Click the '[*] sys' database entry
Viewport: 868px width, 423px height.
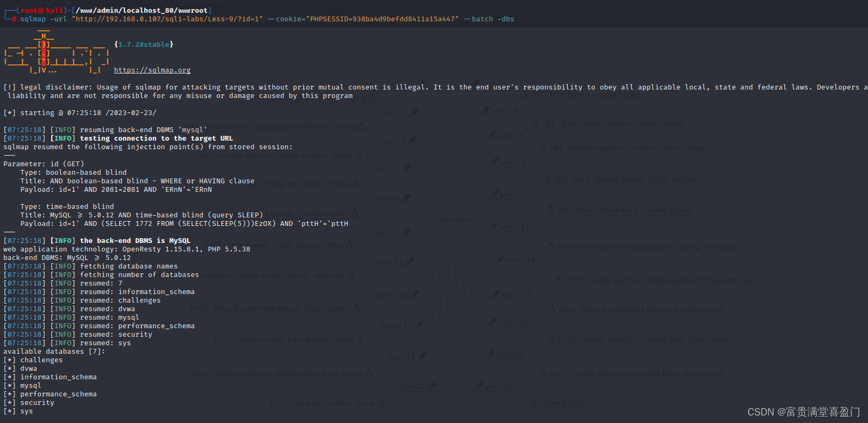pyautogui.click(x=18, y=411)
